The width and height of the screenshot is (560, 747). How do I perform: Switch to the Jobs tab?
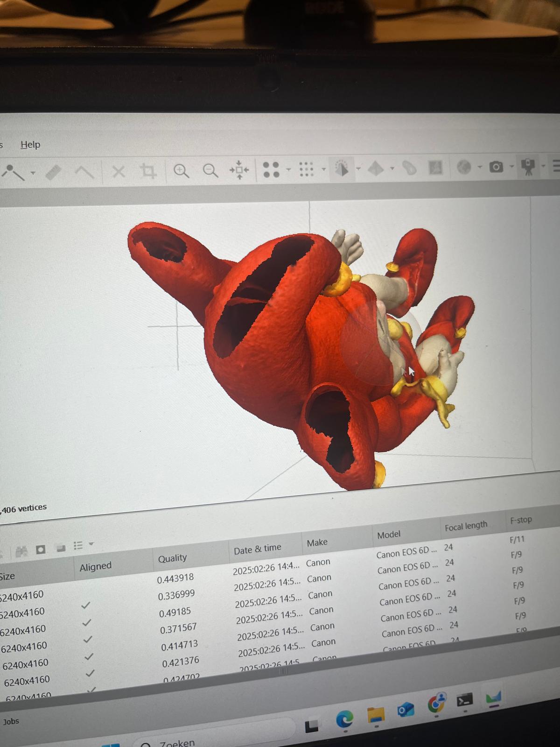pos(11,721)
